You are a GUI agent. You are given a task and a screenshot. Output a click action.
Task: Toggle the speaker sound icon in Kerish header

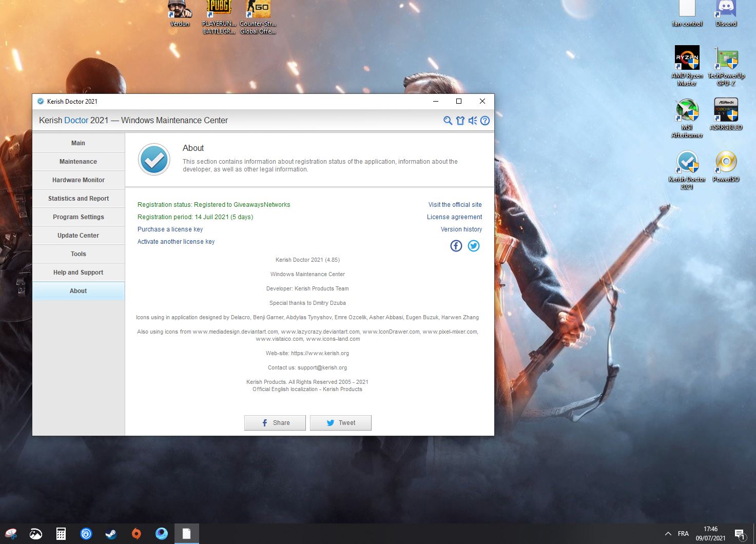click(473, 121)
